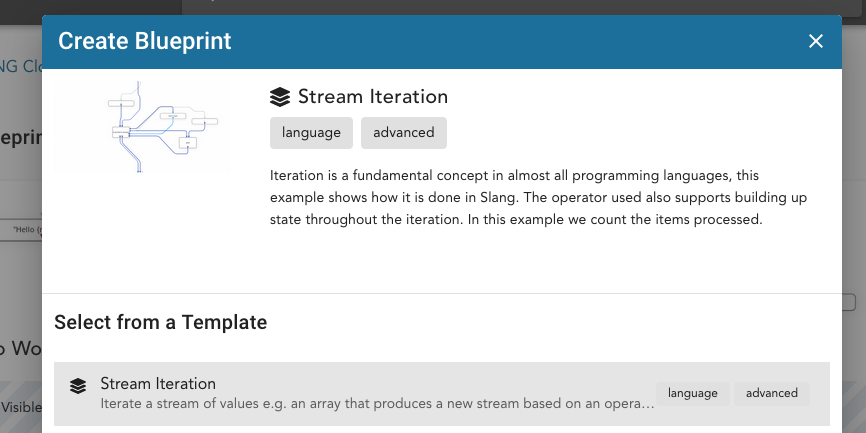
Task: Click the dimmed 'Visible' label behind the dialog
Action: 21,408
